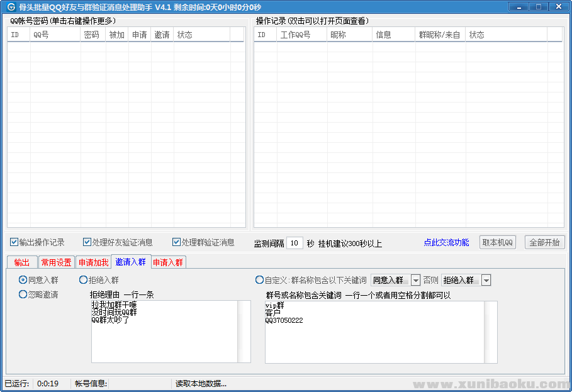Switch to the 输出 tab
The width and height of the screenshot is (572, 392).
point(21,262)
